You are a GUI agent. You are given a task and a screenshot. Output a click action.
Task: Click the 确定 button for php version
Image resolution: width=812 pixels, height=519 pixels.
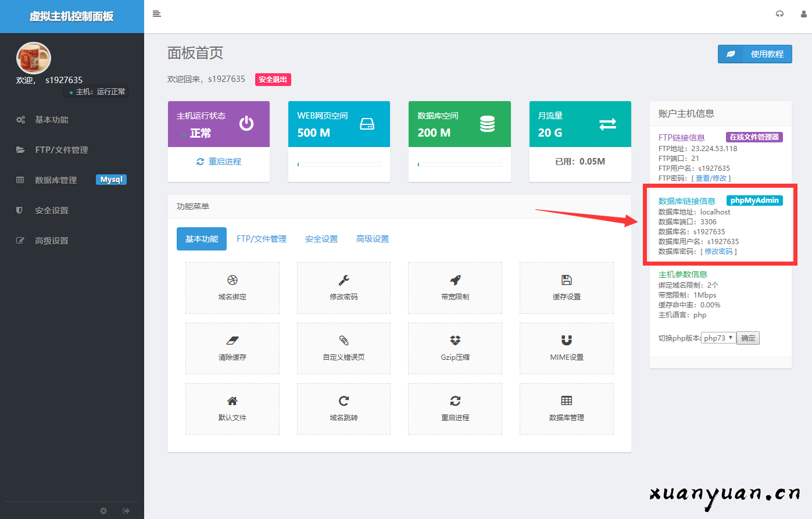[748, 338]
